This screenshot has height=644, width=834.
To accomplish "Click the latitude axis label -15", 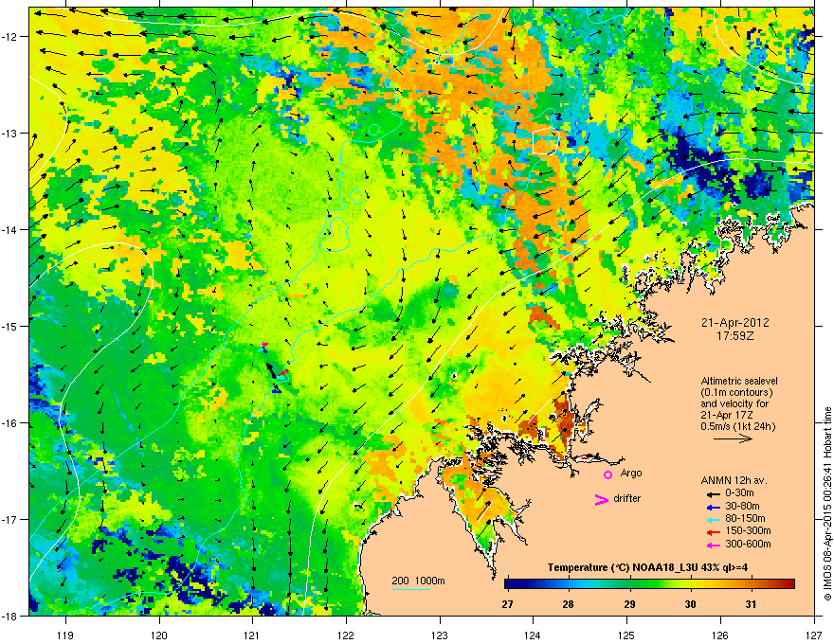I will click(x=9, y=326).
